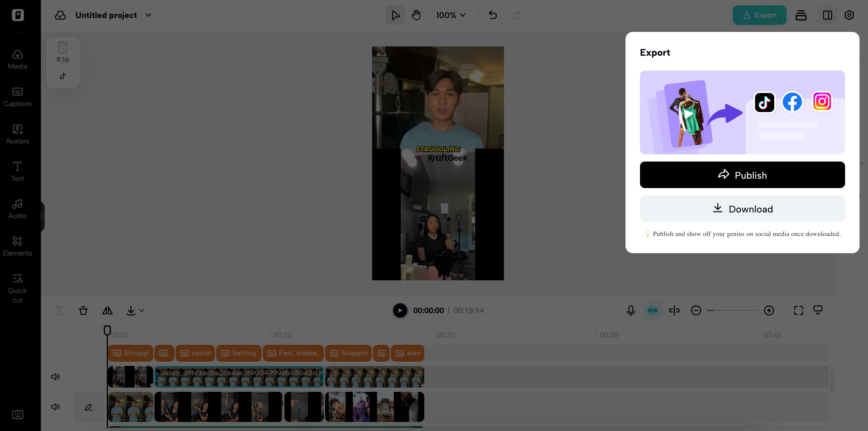Screen dimensions: 868x431
Task: Click the Download button in the Export panel
Action: click(x=742, y=209)
